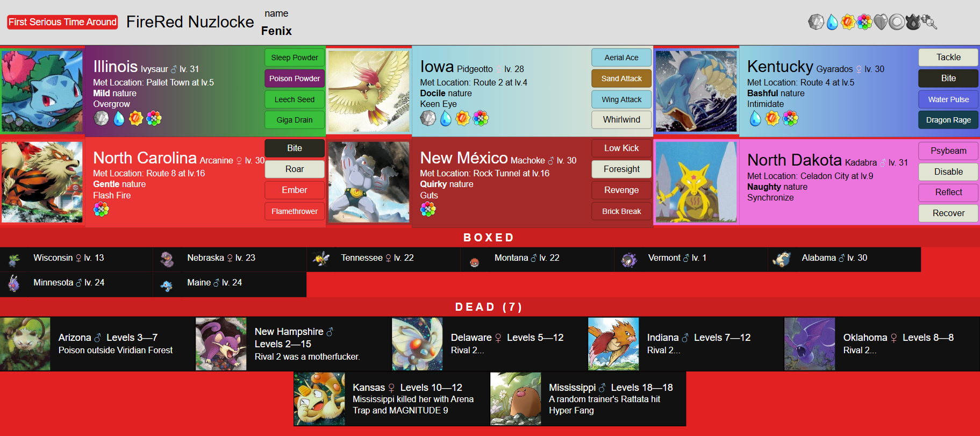
Task: Click the Thunder Badge in the header
Action: click(848, 22)
